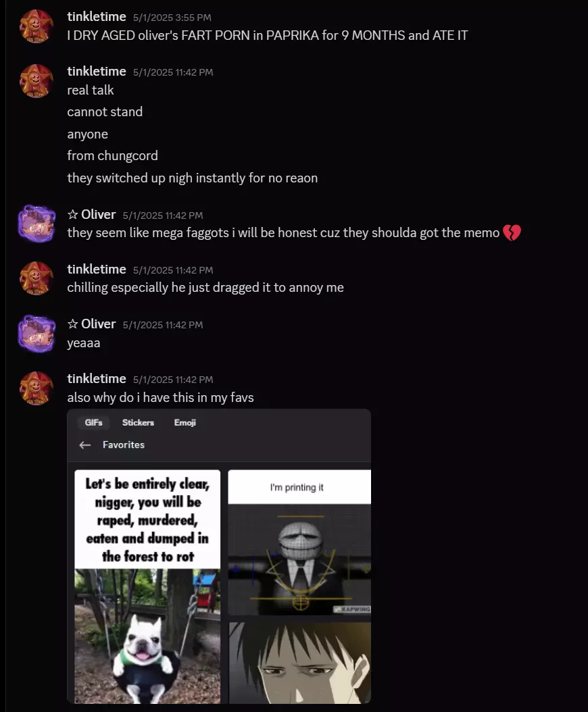Click the star icon before Oliver above "yeaaa"

click(x=73, y=324)
